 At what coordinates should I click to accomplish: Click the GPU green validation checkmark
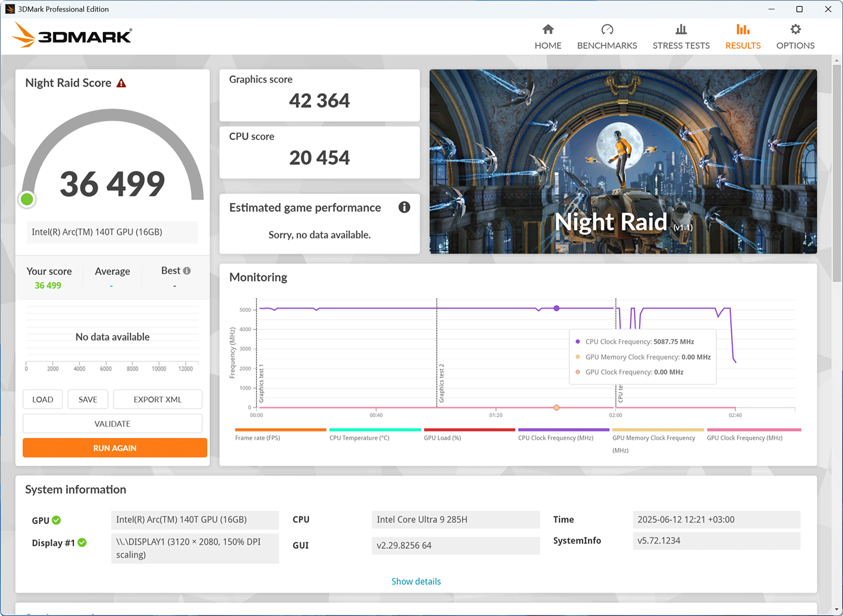coord(56,520)
